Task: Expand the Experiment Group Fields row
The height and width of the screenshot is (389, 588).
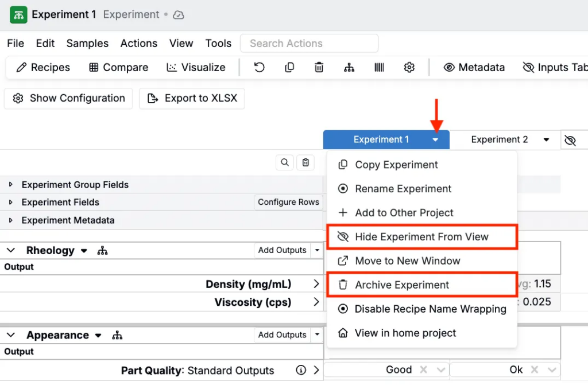Action: click(x=11, y=185)
